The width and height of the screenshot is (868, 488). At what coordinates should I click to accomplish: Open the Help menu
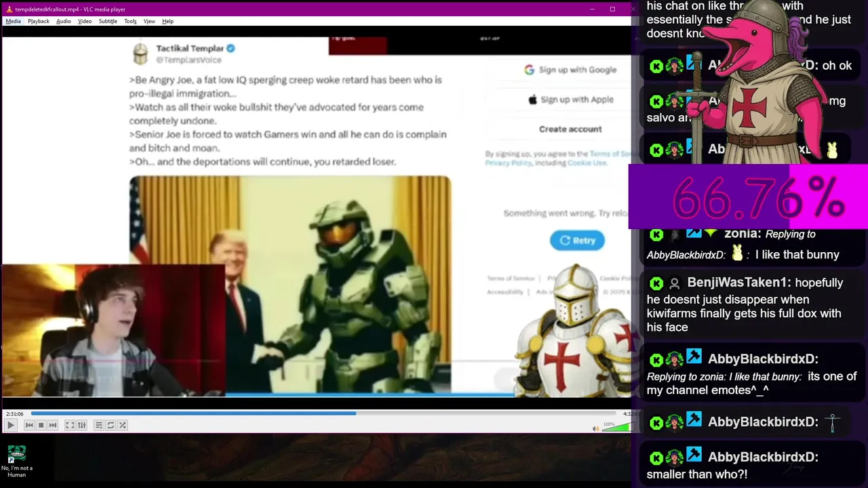(x=167, y=21)
